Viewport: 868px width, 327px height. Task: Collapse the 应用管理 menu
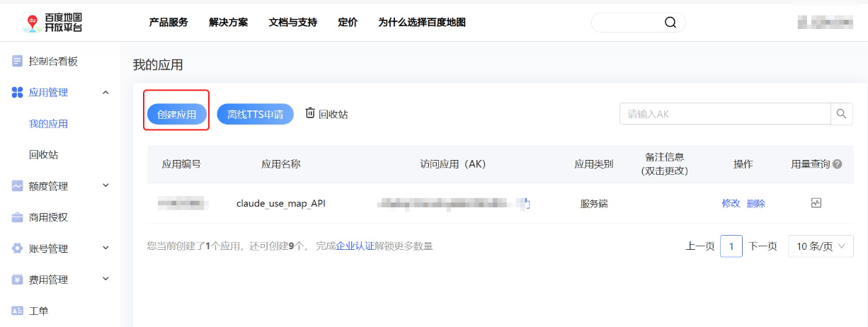106,92
